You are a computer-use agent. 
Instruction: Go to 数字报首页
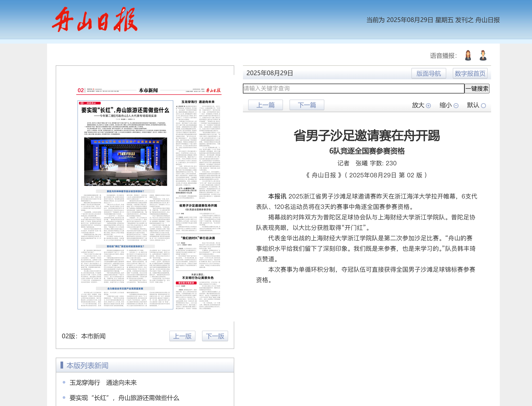point(470,73)
